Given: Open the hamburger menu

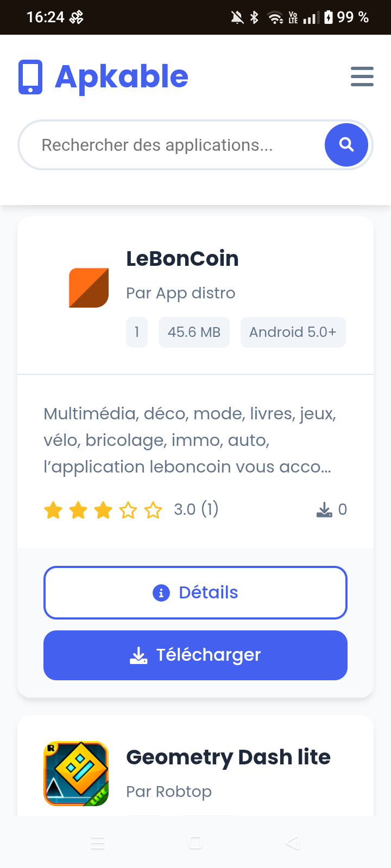Looking at the screenshot, I should click(362, 76).
